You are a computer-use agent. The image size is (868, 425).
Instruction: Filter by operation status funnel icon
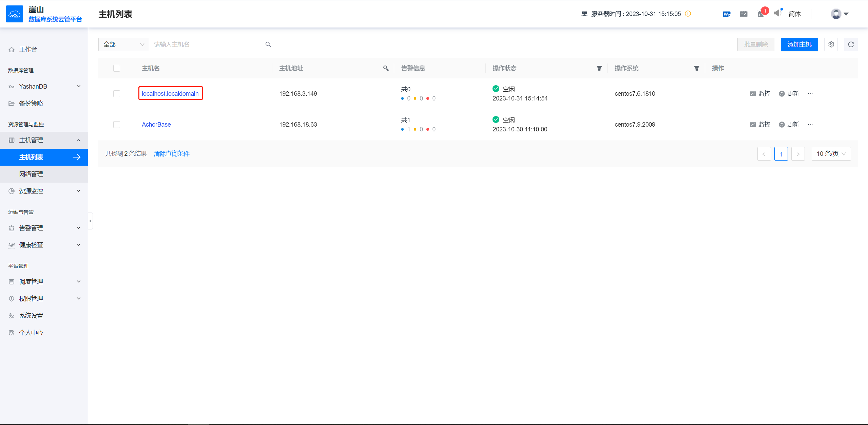599,68
